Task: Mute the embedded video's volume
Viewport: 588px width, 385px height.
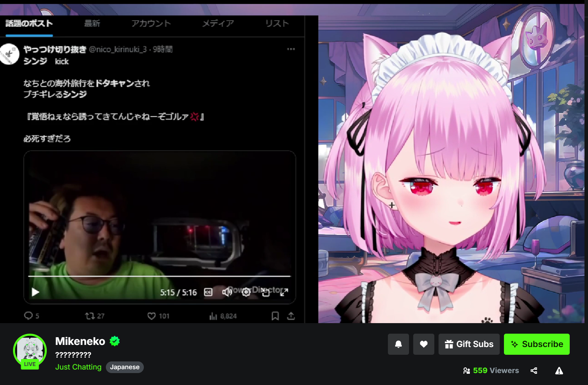Action: pyautogui.click(x=227, y=292)
